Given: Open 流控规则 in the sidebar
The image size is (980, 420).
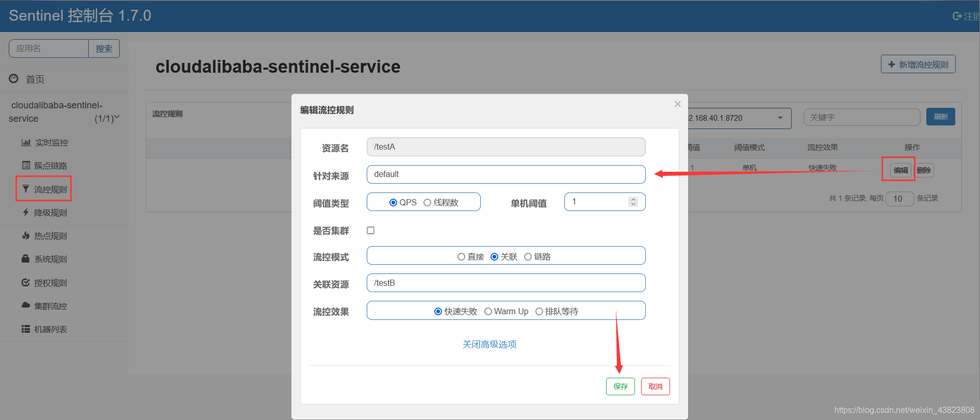Looking at the screenshot, I should [51, 189].
